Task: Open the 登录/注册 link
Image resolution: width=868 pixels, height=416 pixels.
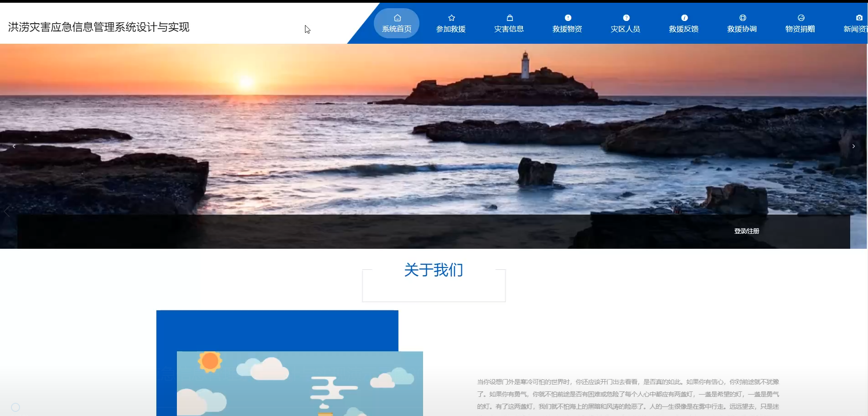Action: click(x=746, y=231)
